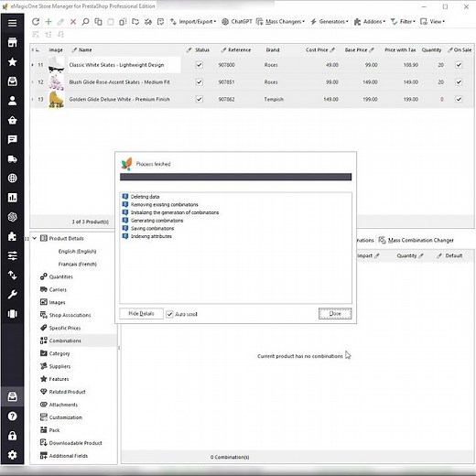Collapse the Product Details tree
Screen dimensions: 476x476
(35, 238)
